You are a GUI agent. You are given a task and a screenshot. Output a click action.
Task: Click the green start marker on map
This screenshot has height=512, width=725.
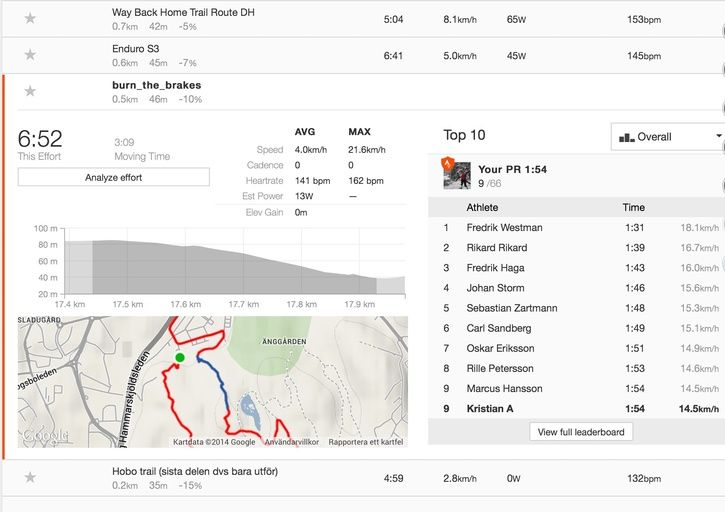(x=180, y=357)
